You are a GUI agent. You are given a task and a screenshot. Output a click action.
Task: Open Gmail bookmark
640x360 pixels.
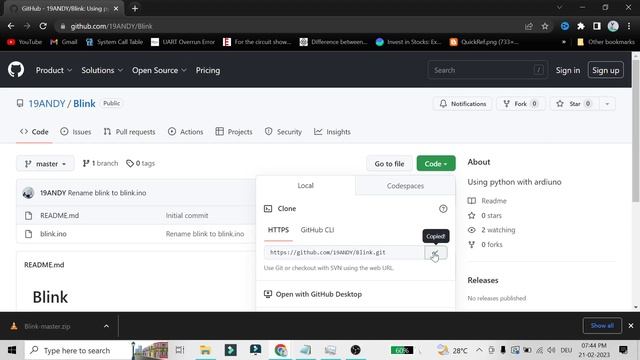click(63, 42)
